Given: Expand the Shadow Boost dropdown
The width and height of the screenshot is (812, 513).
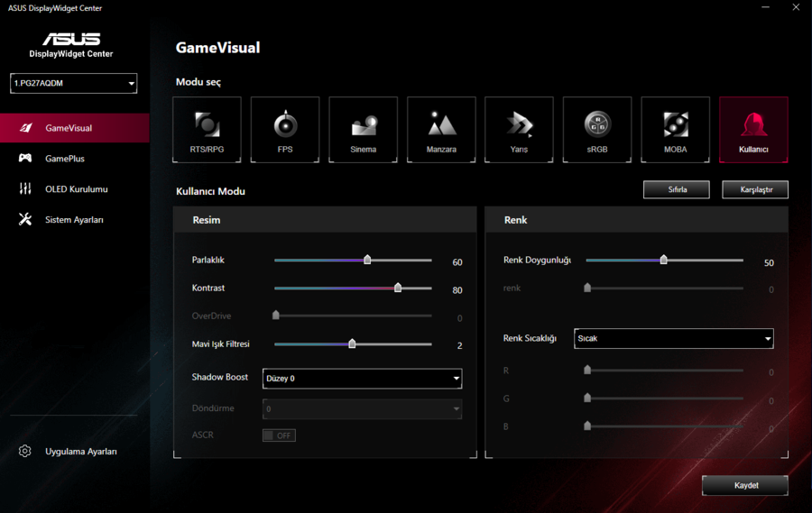Looking at the screenshot, I should point(362,379).
